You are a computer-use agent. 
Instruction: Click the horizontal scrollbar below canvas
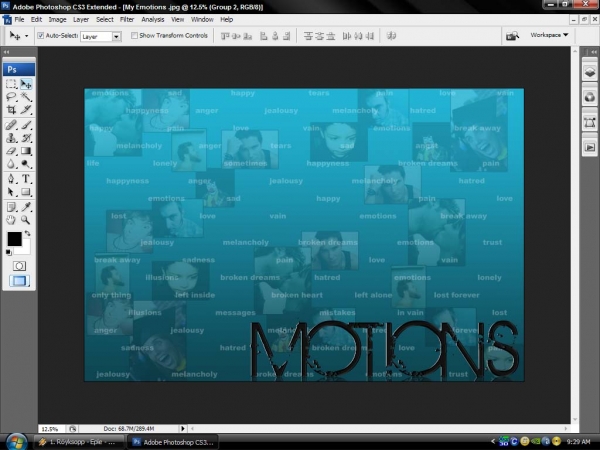tap(379, 429)
